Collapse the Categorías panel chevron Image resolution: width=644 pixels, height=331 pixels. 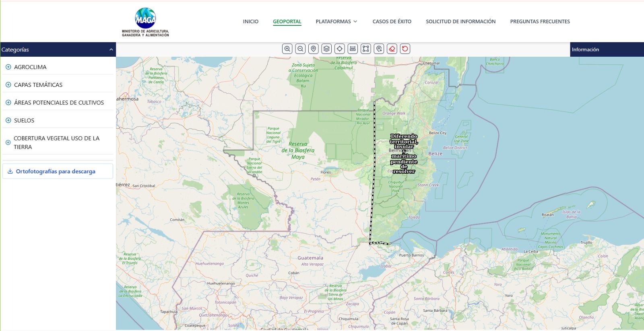[x=111, y=49]
